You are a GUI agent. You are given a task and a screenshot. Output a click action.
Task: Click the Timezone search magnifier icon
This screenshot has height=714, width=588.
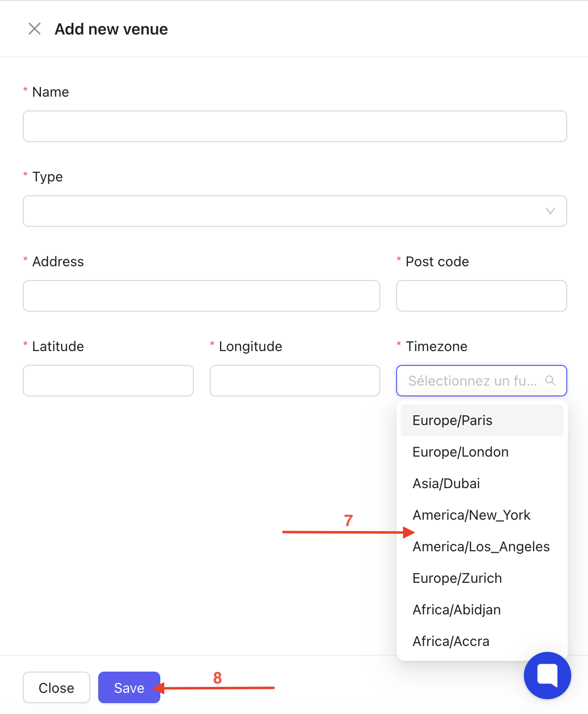[x=551, y=381]
